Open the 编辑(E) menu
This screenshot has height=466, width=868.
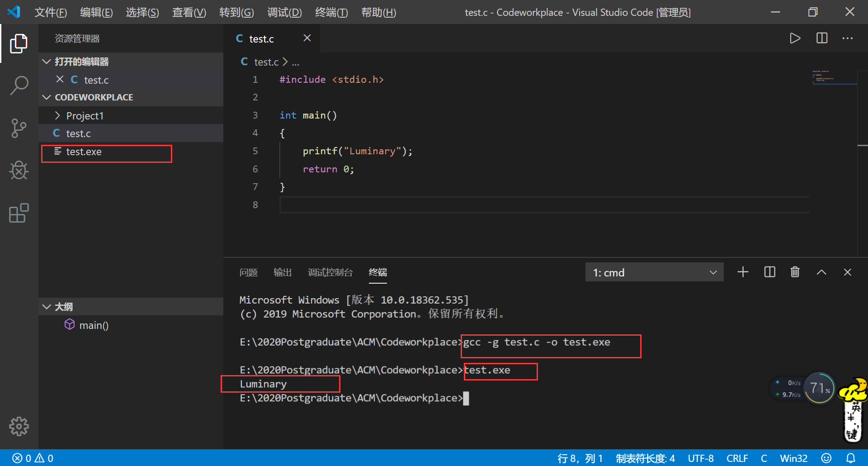pyautogui.click(x=96, y=12)
